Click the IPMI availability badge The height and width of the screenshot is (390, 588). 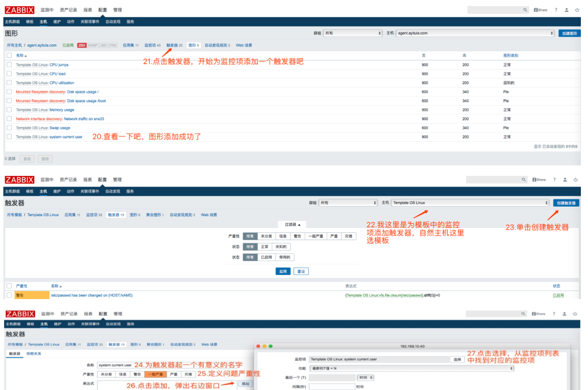click(x=113, y=45)
